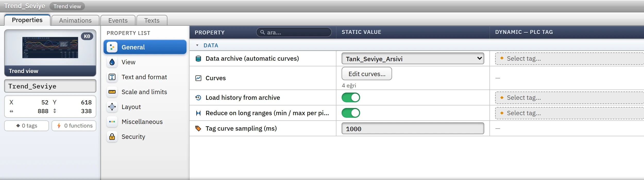Click the Miscellaneous dots icon
The image size is (644, 180).
coord(112,122)
